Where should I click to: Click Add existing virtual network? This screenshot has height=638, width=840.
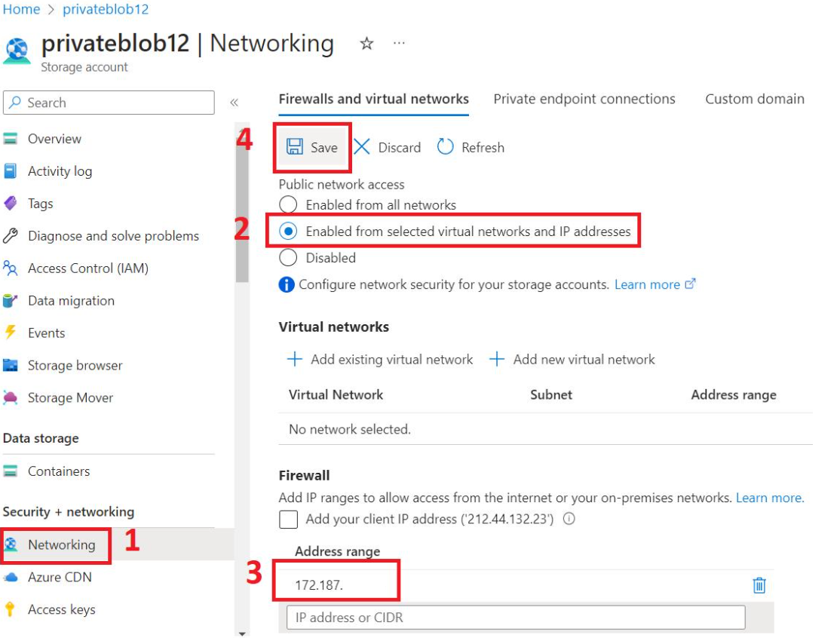tap(380, 360)
